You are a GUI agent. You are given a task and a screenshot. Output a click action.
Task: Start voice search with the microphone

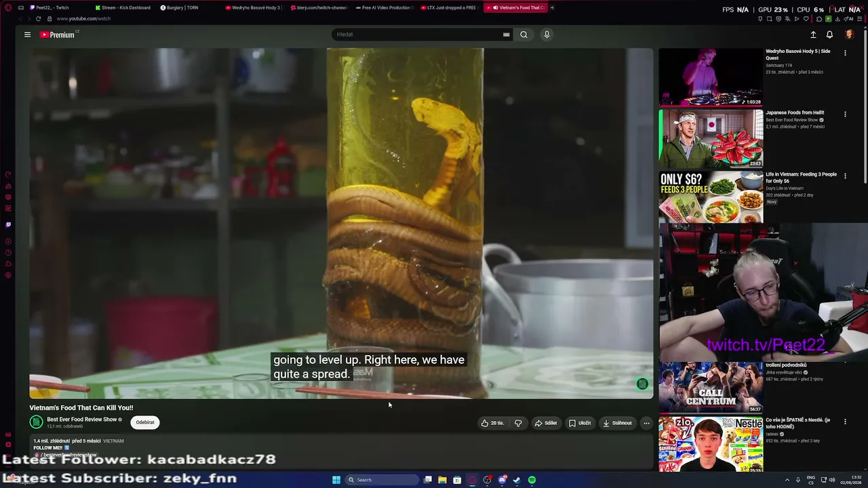pyautogui.click(x=547, y=35)
